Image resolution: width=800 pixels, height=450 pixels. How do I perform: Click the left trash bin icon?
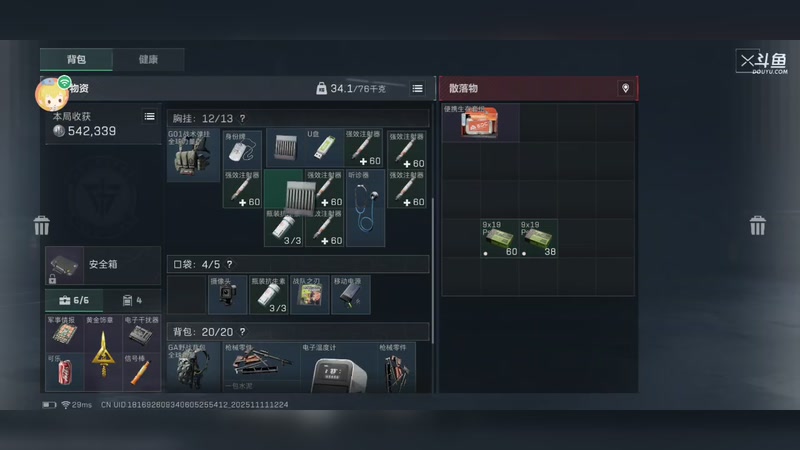pos(41,226)
